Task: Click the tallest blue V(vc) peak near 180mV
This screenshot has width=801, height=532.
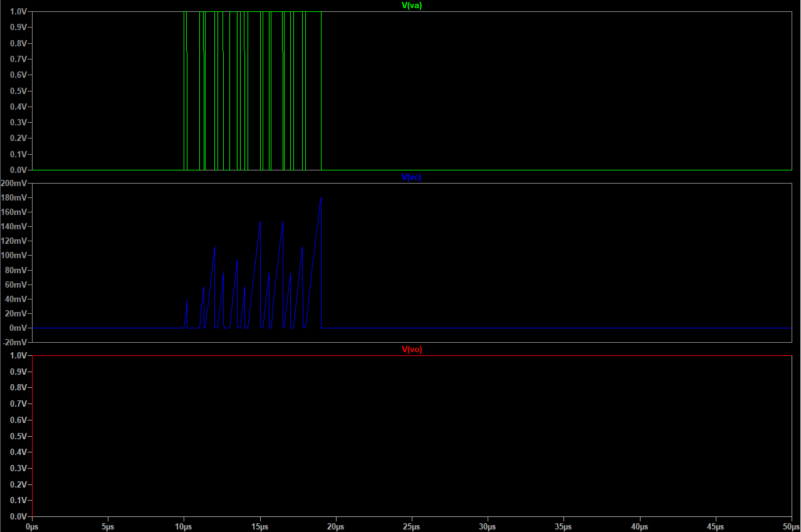Action: (x=321, y=198)
